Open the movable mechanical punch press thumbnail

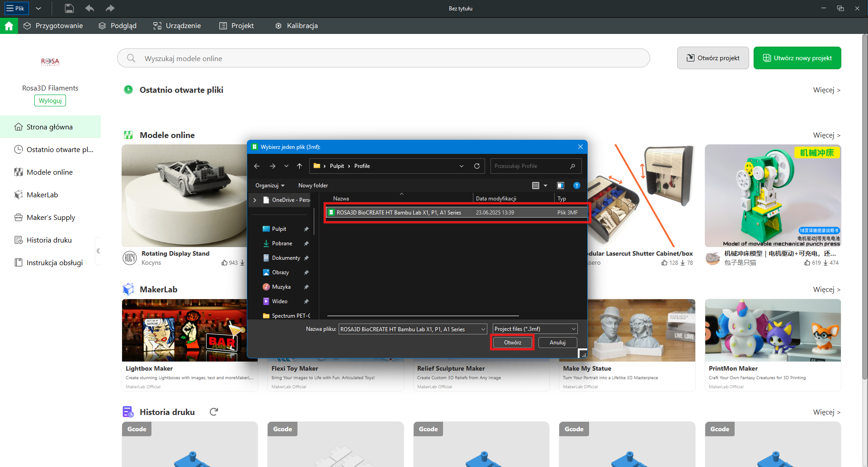point(773,195)
